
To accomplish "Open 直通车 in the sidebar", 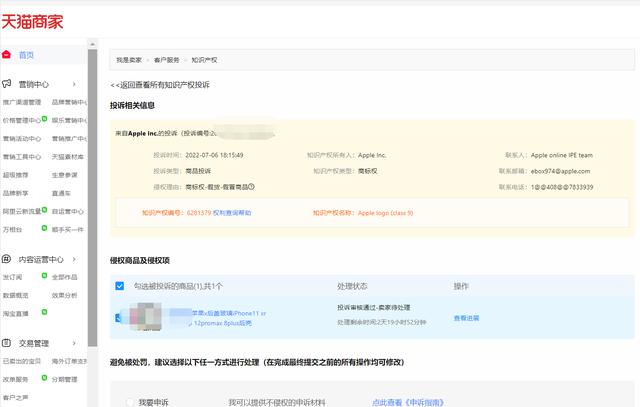I will coord(61,193).
